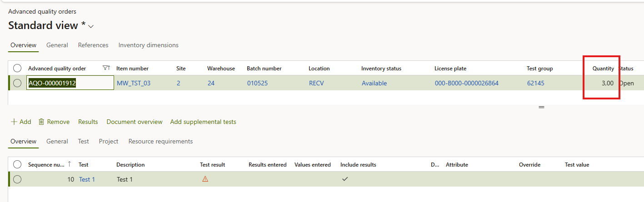The width and height of the screenshot is (644, 202).
Task: Click the Add plus icon
Action: pyautogui.click(x=14, y=122)
